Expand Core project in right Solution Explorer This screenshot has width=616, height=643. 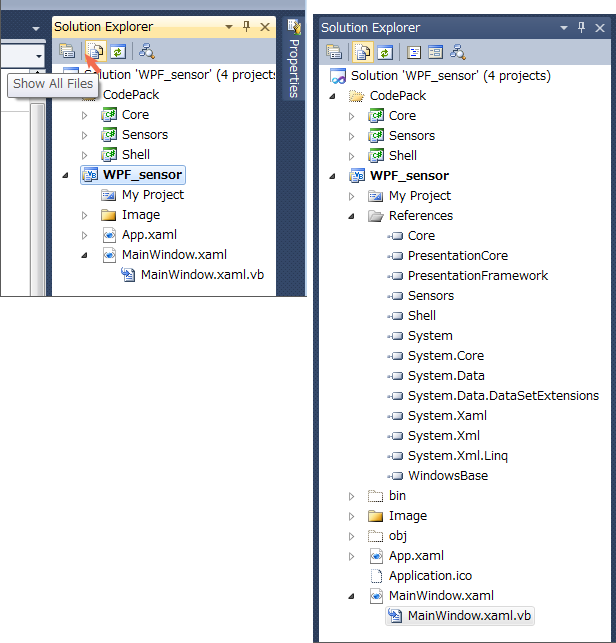coord(351,116)
